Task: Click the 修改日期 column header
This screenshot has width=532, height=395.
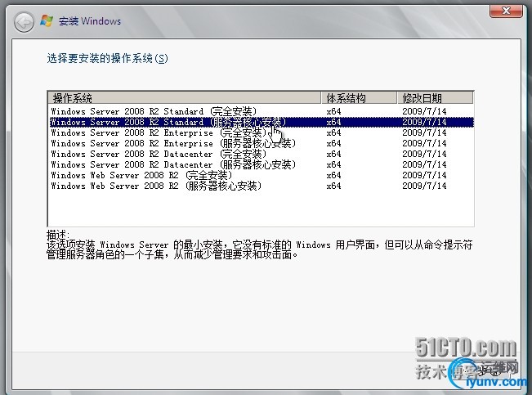Action: 436,98
